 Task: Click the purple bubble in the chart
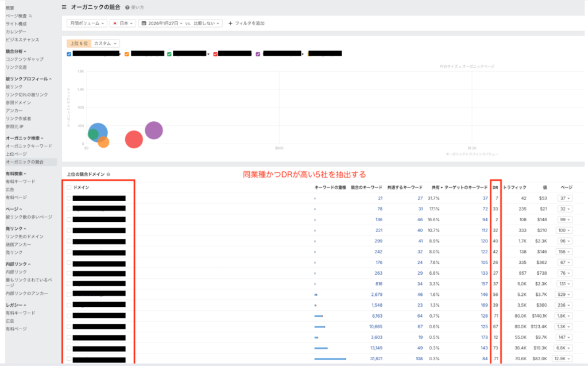point(153,130)
